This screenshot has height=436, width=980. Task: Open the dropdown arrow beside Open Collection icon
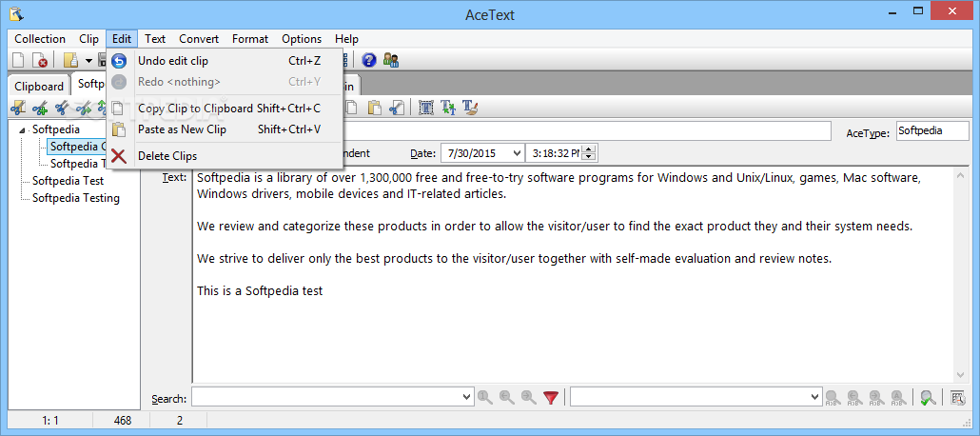[88, 61]
